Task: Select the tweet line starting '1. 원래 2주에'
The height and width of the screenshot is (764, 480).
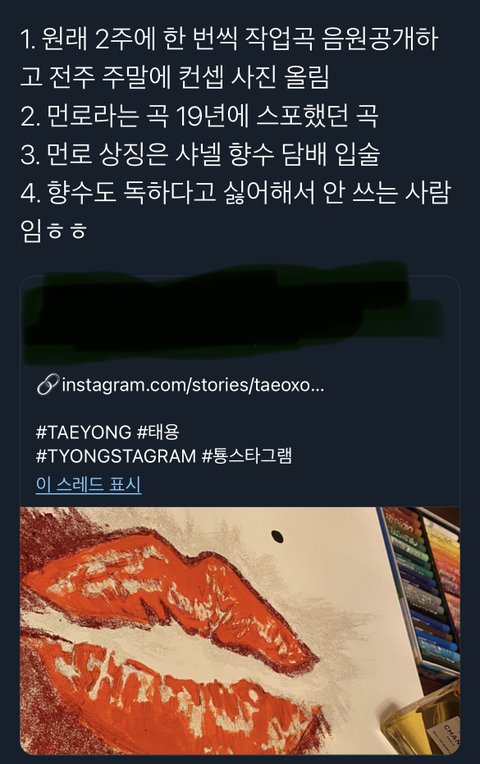Action: coord(229,39)
